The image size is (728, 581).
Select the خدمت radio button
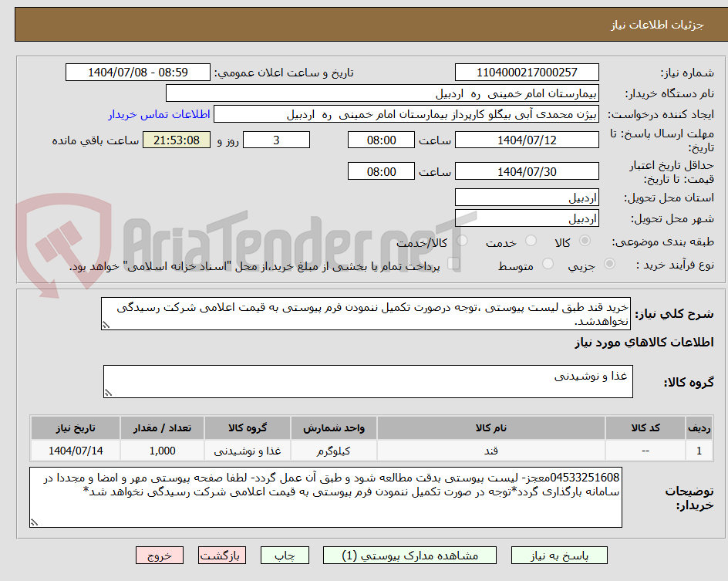[531, 241]
